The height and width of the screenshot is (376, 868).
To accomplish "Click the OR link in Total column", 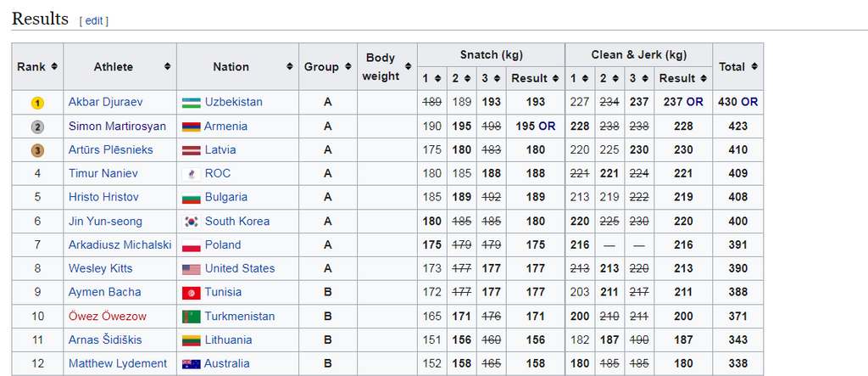I will (749, 103).
